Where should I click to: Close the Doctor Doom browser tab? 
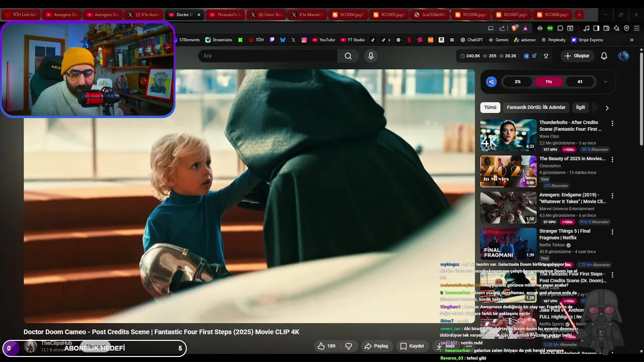point(199,15)
